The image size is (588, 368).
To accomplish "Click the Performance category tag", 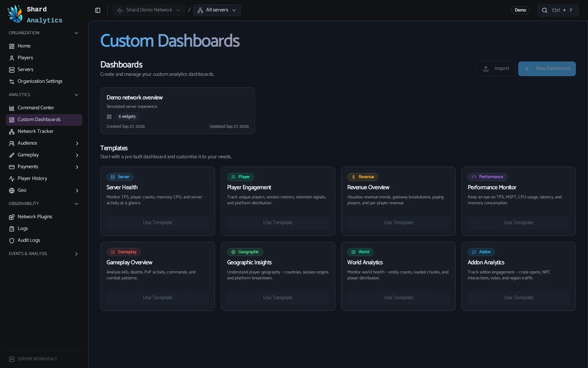I will click(487, 177).
